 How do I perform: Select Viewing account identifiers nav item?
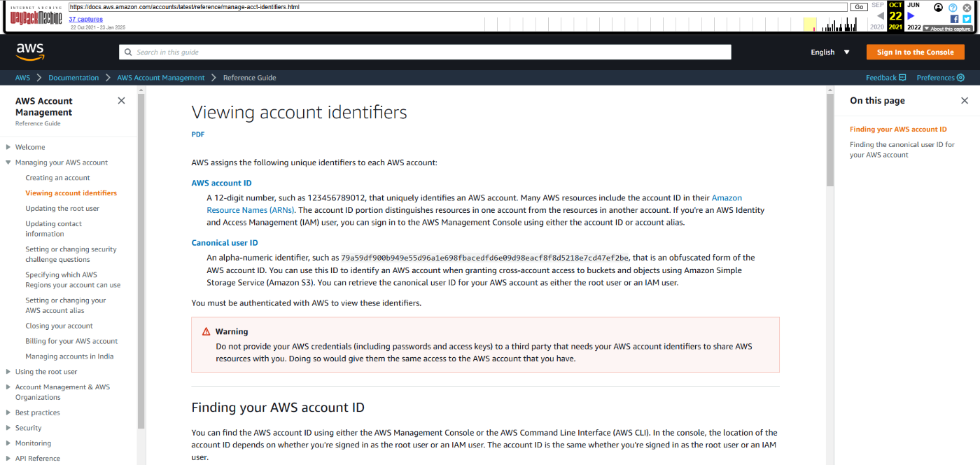(71, 193)
